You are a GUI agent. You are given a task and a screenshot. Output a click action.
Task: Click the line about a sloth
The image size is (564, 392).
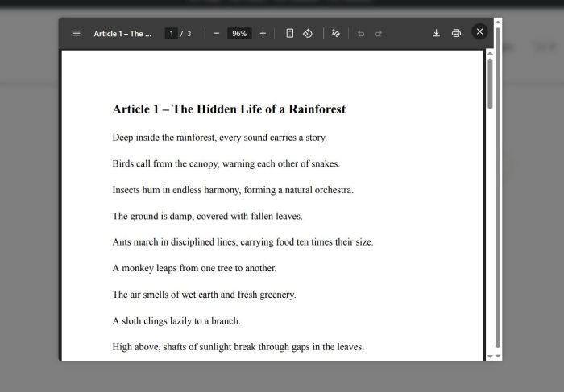tap(176, 320)
